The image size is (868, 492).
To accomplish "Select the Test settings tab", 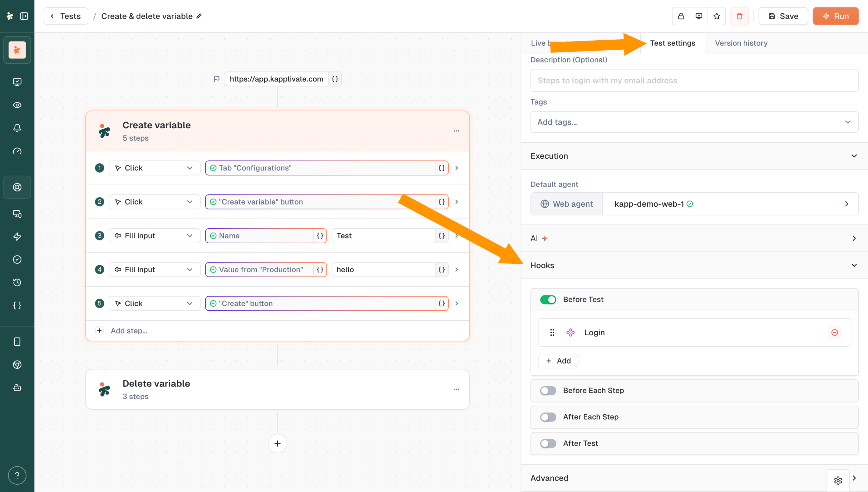I will (672, 43).
